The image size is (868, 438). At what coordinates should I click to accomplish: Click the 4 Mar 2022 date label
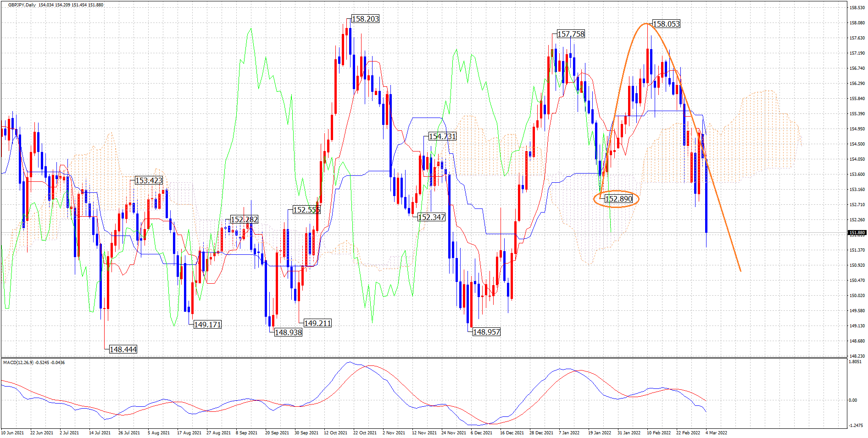(x=716, y=432)
